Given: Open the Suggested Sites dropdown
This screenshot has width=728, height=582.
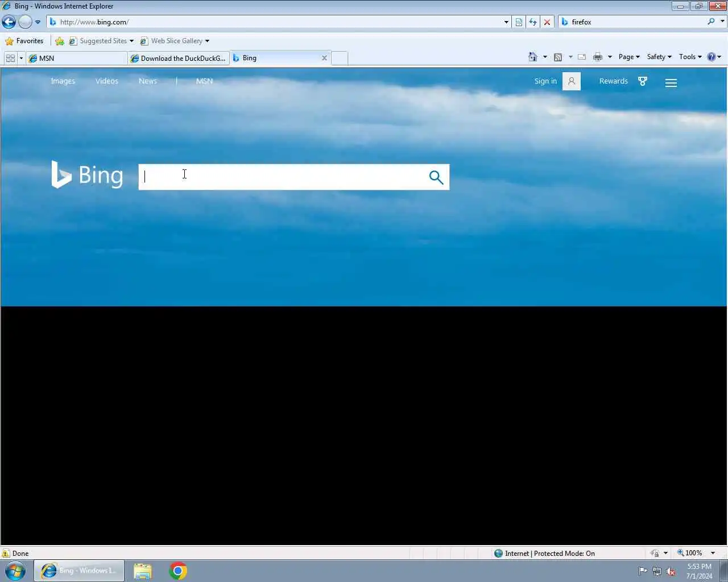Looking at the screenshot, I should click(101, 41).
